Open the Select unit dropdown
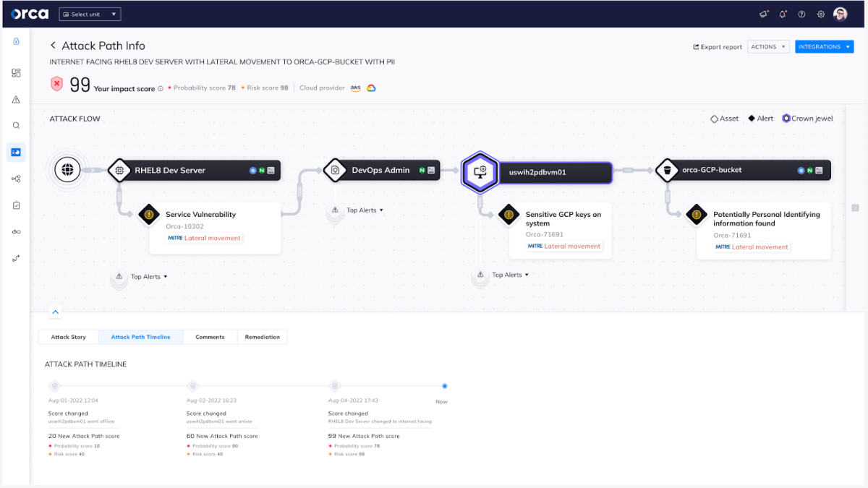Screen dimensions: 868x488 point(90,14)
